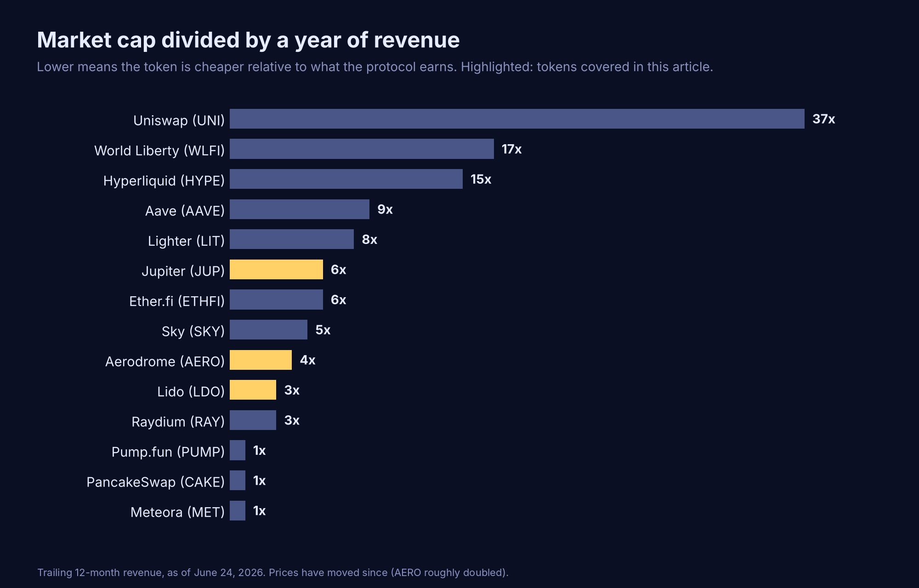Select the Meteora (MET) bar
Screen dimensions: 919x588
pos(238,510)
